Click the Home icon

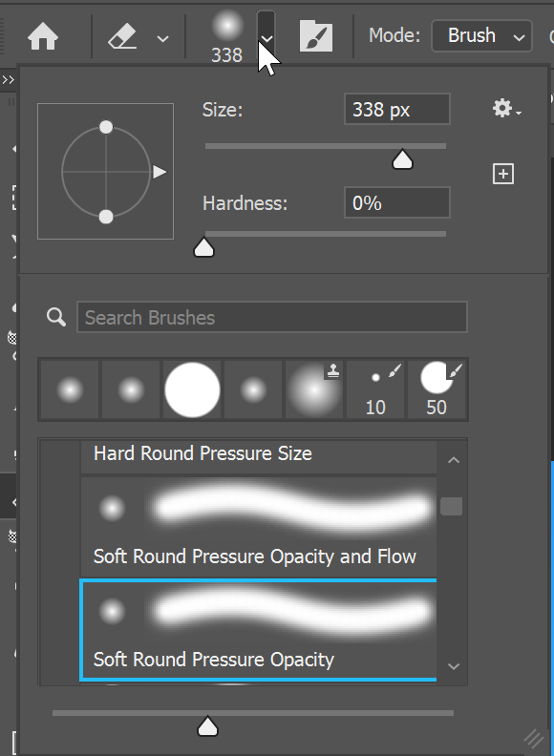pyautogui.click(x=43, y=36)
